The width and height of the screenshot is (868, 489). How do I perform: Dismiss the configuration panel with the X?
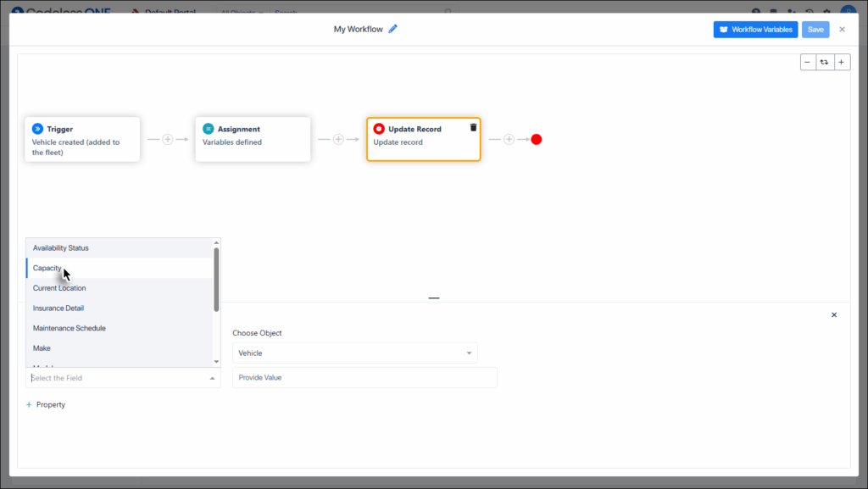[833, 314]
